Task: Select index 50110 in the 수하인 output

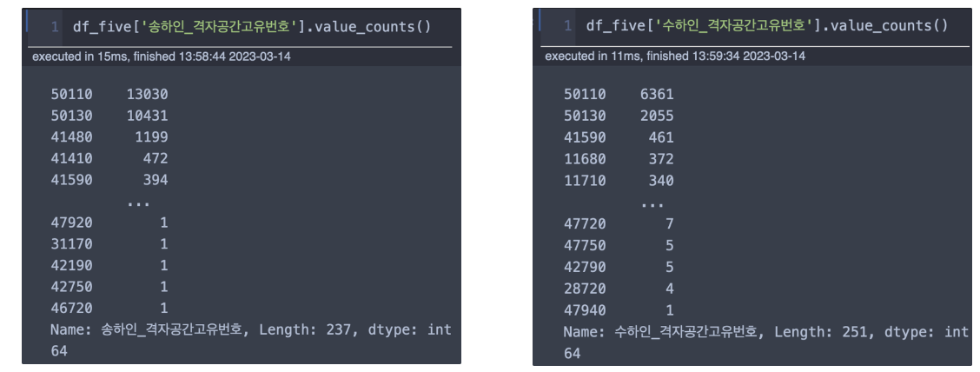Action: point(585,95)
